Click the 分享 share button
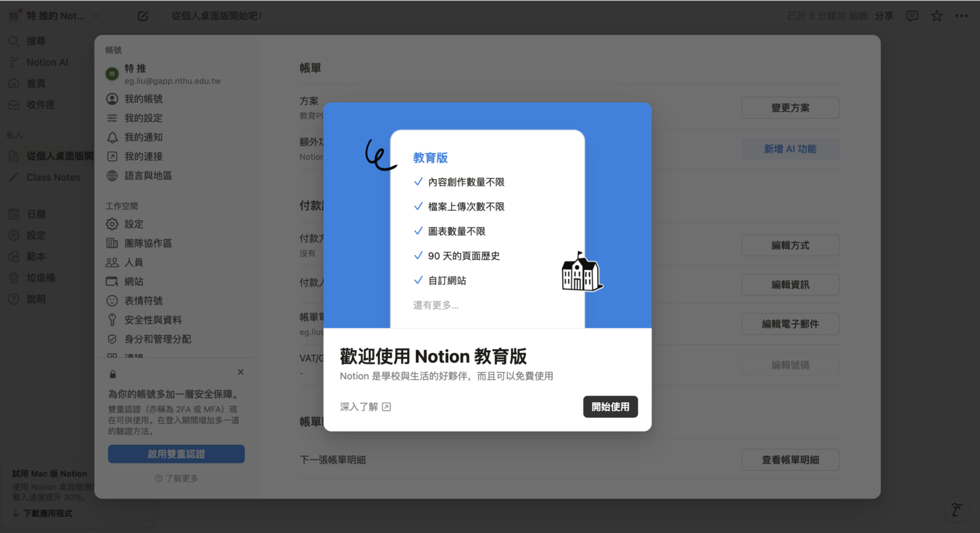The width and height of the screenshot is (980, 533). tap(884, 16)
